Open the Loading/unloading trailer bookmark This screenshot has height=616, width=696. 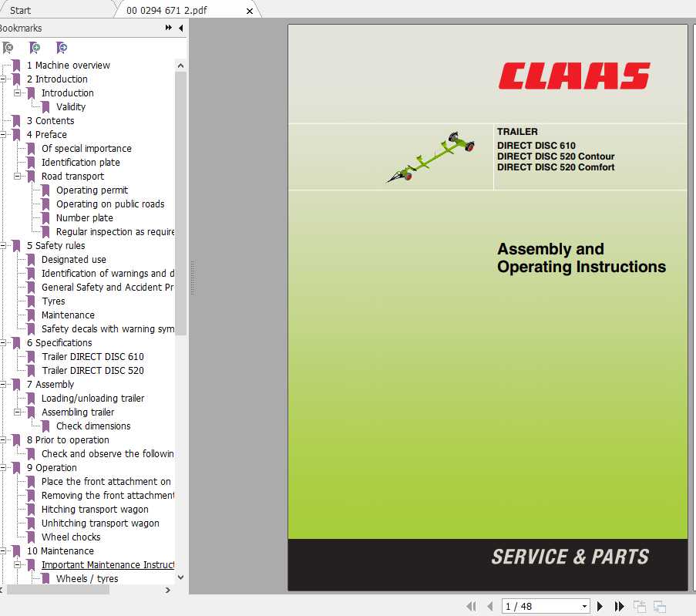point(92,399)
